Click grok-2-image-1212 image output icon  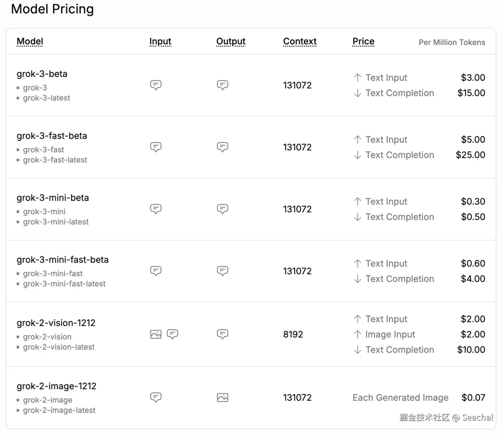pos(222,397)
